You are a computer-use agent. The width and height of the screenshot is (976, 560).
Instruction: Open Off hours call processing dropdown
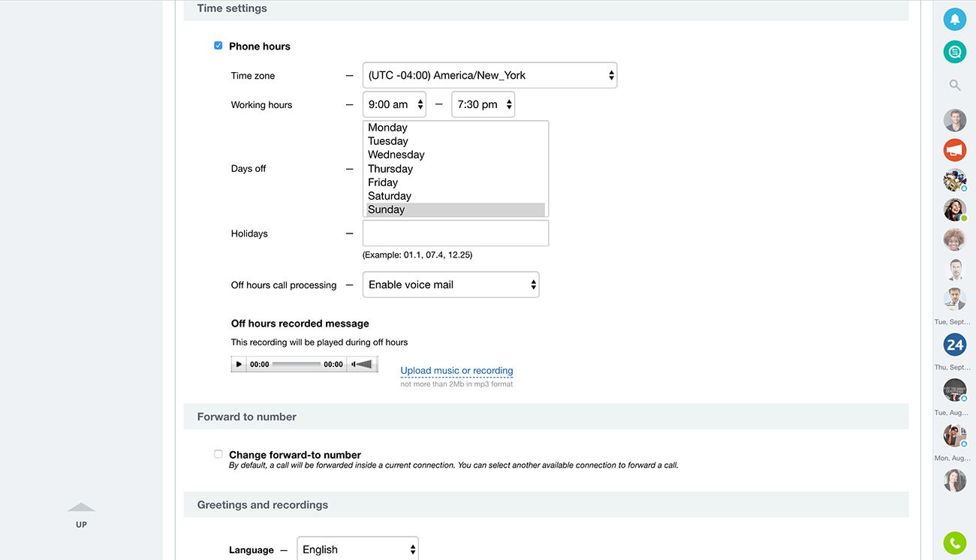click(450, 285)
